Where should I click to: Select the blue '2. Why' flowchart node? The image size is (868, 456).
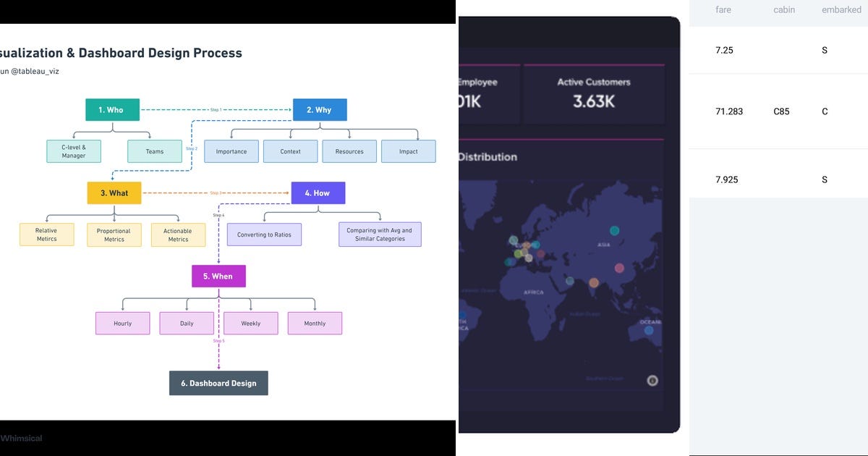coord(319,109)
